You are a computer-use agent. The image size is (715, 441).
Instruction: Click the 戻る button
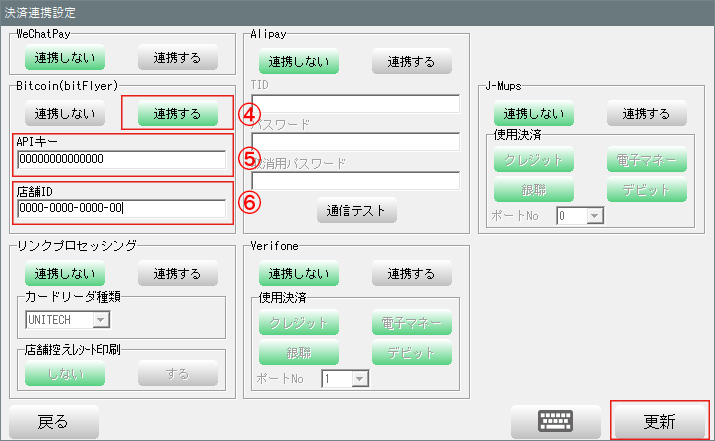click(x=54, y=421)
